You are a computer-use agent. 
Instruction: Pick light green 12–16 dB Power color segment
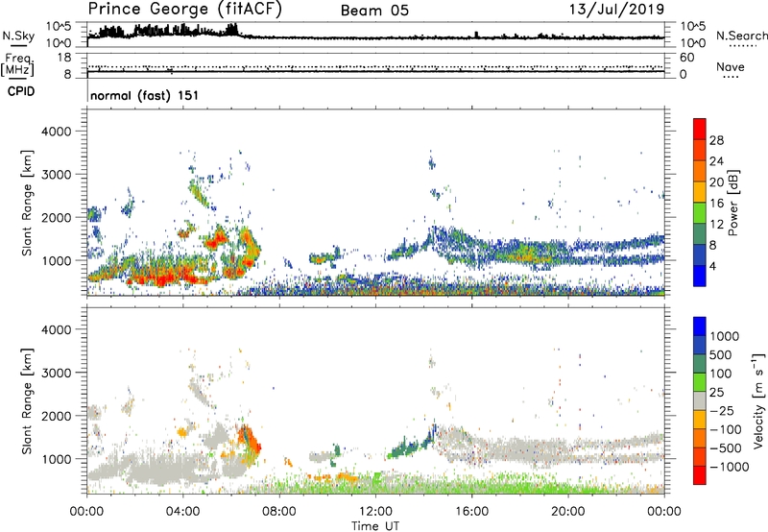click(700, 213)
